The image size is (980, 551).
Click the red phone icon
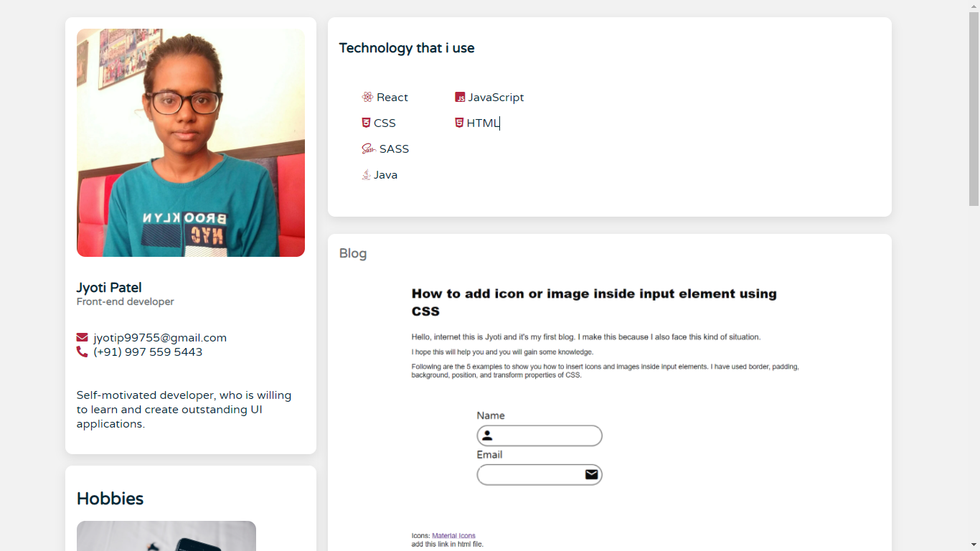(x=82, y=352)
